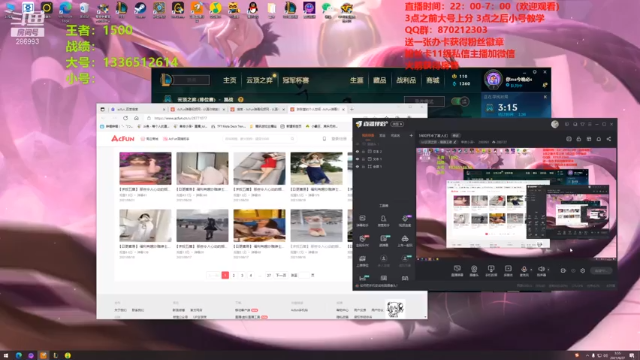Click the microphone icon in streaming toolbar
The height and width of the screenshot is (360, 640).
pos(524,269)
